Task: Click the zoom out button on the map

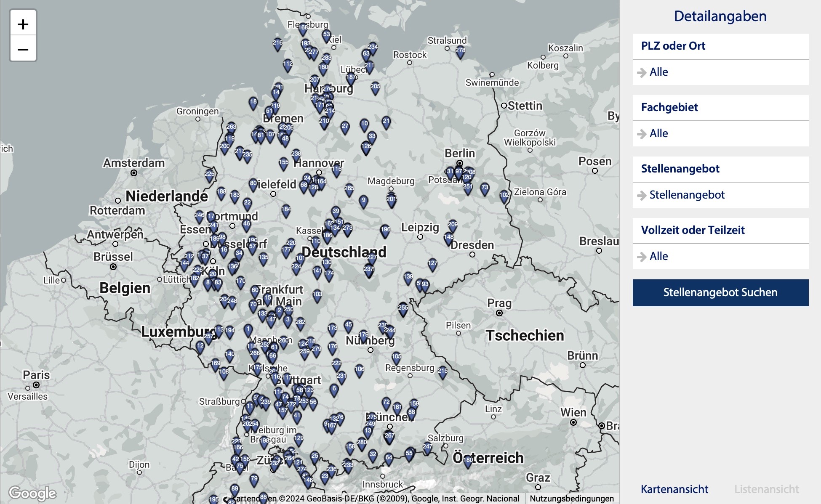Action: click(23, 50)
